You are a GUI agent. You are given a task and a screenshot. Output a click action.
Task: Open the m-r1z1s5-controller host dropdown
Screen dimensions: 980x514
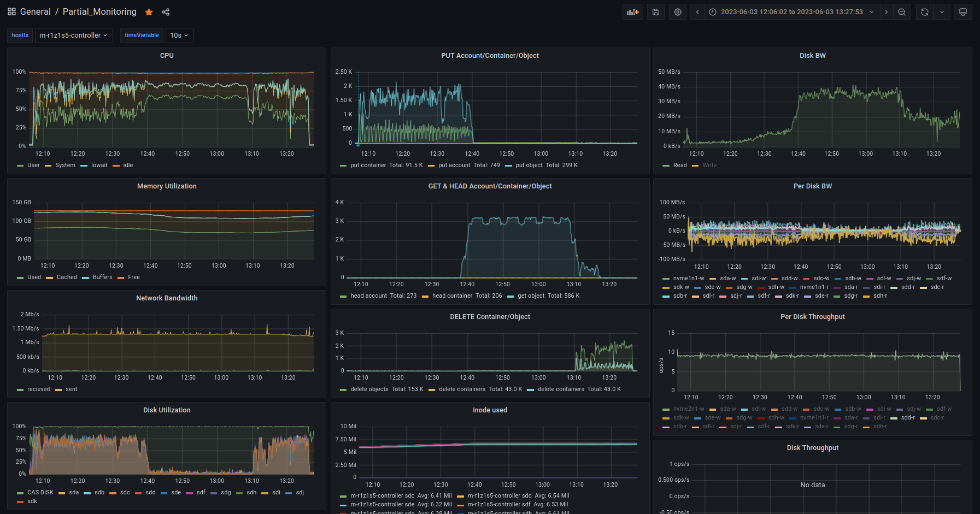point(74,36)
